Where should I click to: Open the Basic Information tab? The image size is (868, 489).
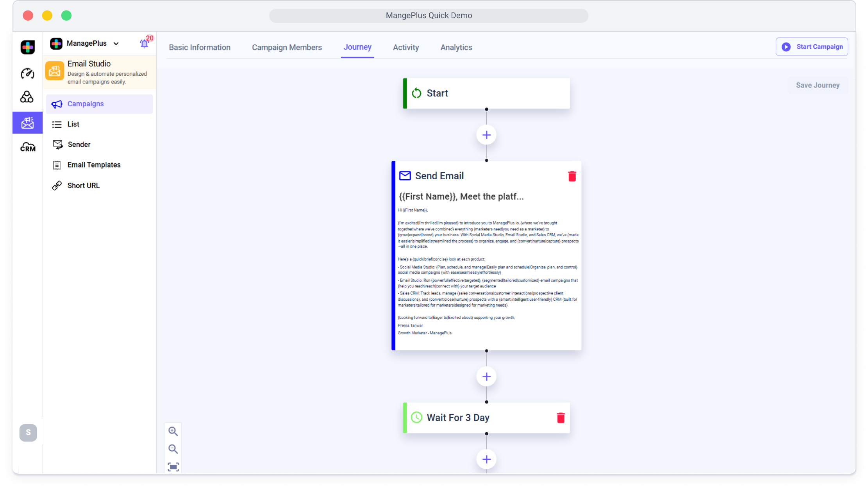(x=200, y=47)
